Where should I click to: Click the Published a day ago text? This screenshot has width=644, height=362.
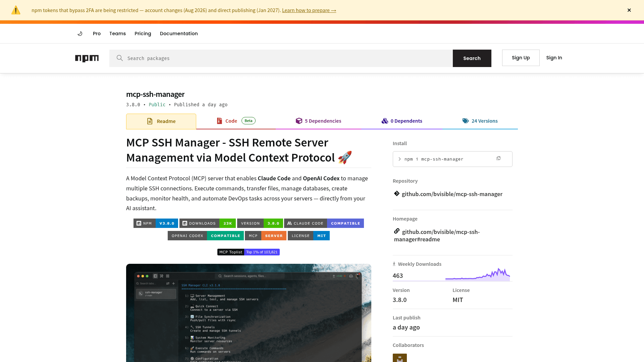tap(201, 105)
